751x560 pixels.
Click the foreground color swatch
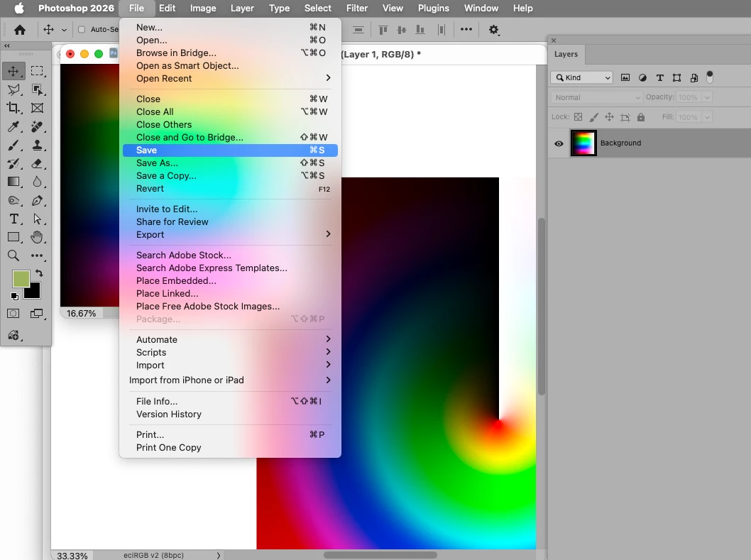click(x=21, y=279)
